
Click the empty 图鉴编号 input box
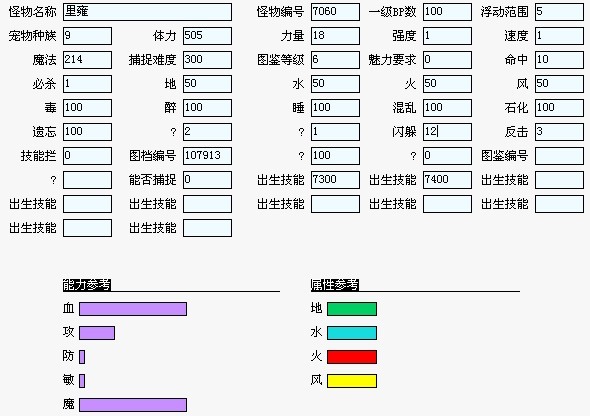[x=559, y=156]
